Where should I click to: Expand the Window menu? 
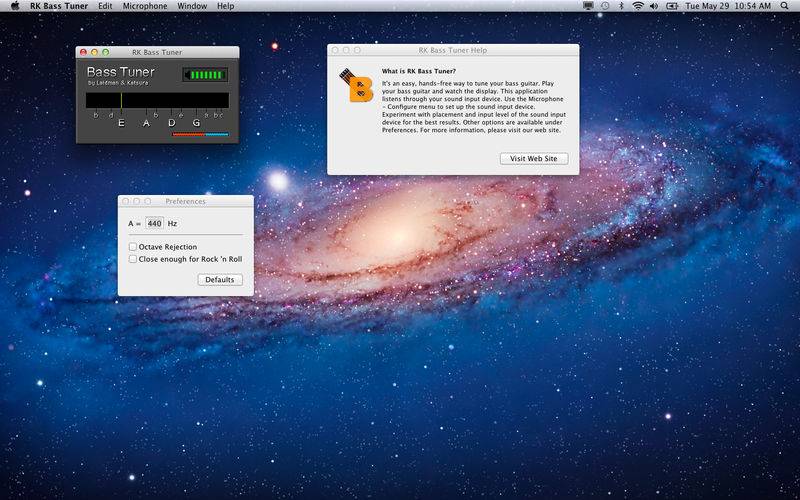coord(192,6)
